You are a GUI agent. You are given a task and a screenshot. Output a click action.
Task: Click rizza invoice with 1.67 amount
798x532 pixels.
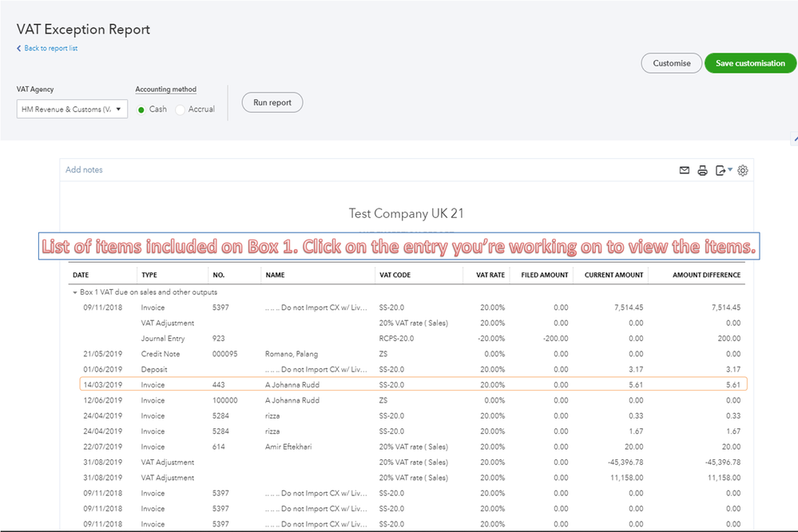point(413,431)
